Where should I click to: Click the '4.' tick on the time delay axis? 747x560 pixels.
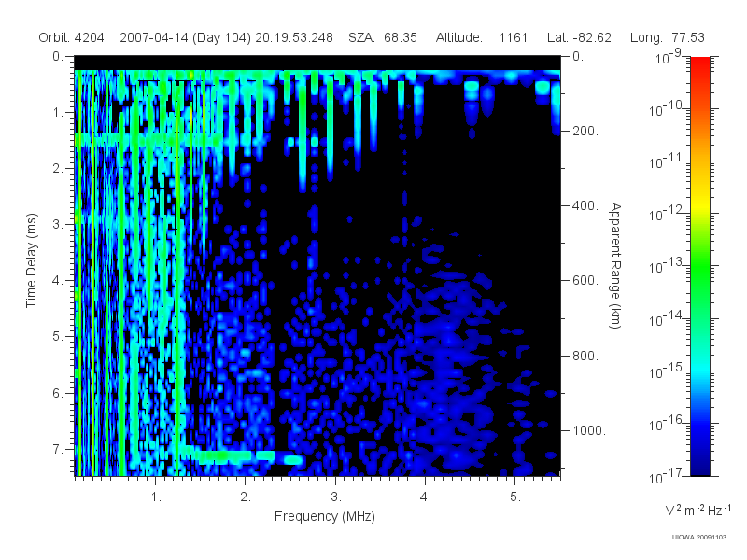pyautogui.click(x=58, y=280)
